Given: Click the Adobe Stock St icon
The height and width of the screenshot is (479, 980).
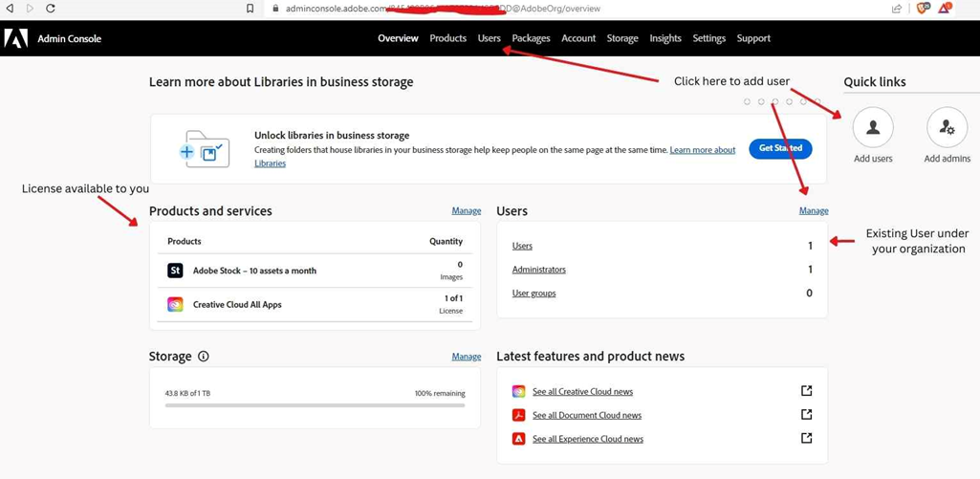Looking at the screenshot, I should point(175,271).
